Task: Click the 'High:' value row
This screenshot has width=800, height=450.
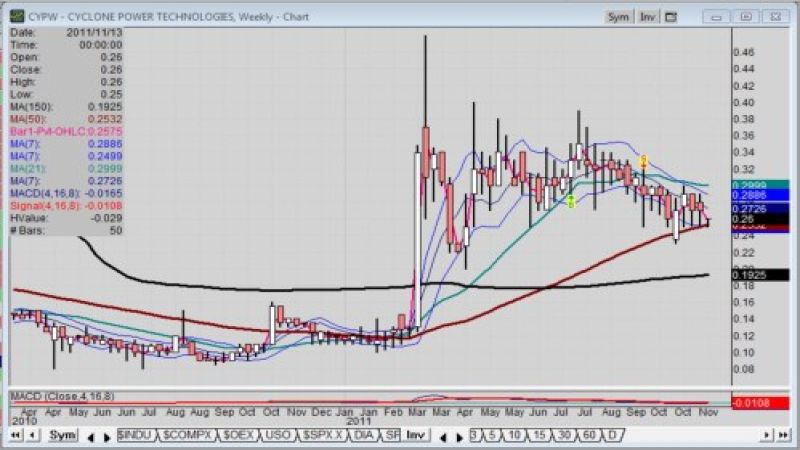Action: pyautogui.click(x=66, y=82)
